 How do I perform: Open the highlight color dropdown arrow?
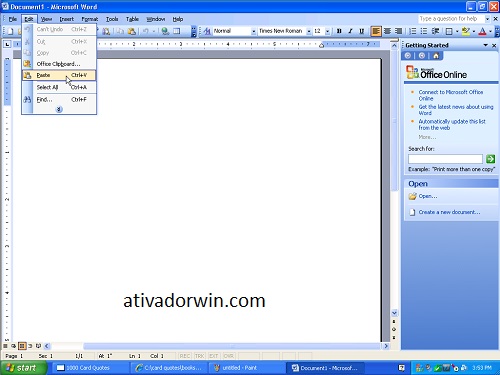click(x=474, y=31)
